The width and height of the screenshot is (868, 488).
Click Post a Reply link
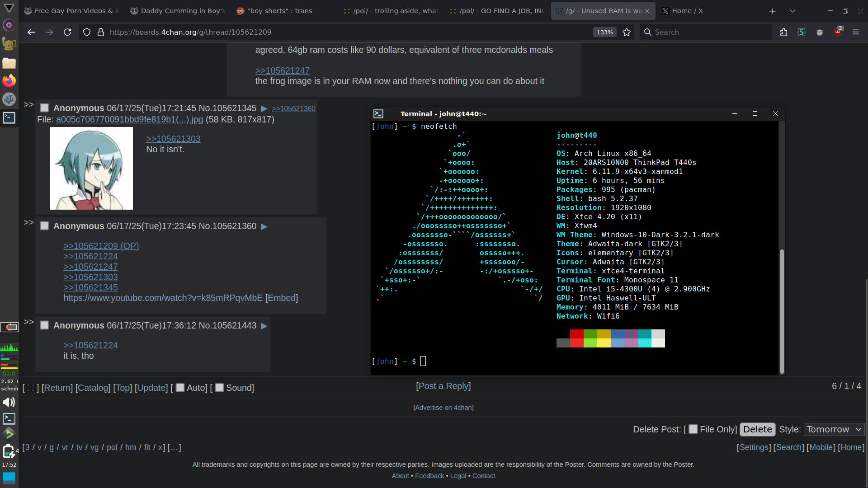click(443, 386)
